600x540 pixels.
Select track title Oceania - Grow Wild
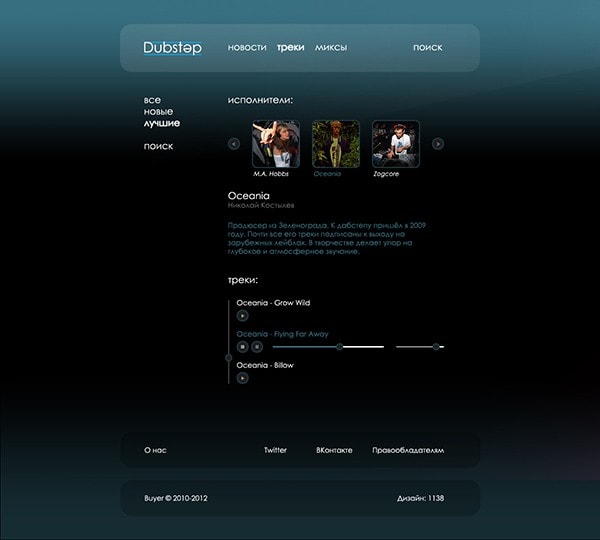click(x=273, y=303)
